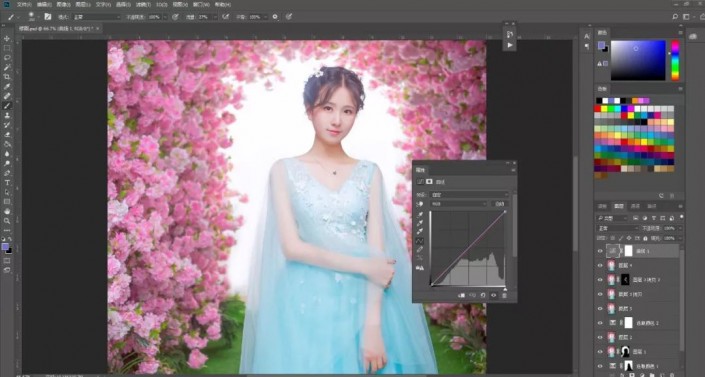This screenshot has height=377, width=705.
Task: Click the 图层 1 mask thumbnail
Action: (x=625, y=351)
